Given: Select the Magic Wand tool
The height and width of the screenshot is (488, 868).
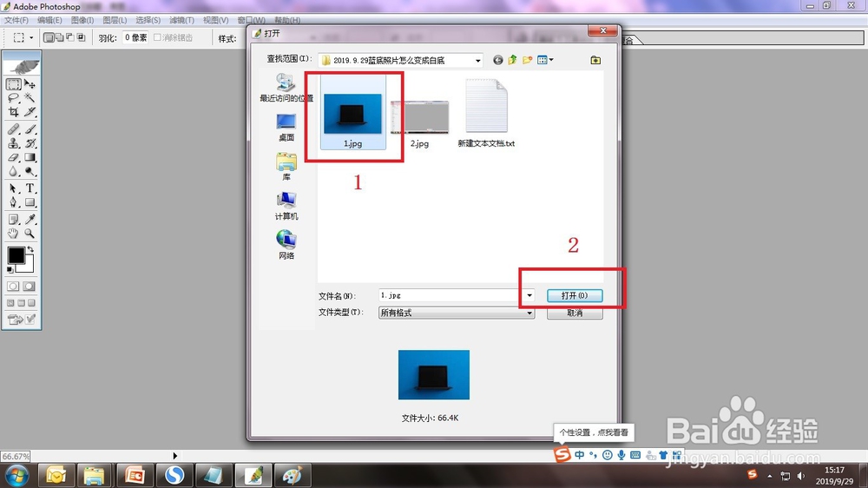Looking at the screenshot, I should pyautogui.click(x=30, y=98).
